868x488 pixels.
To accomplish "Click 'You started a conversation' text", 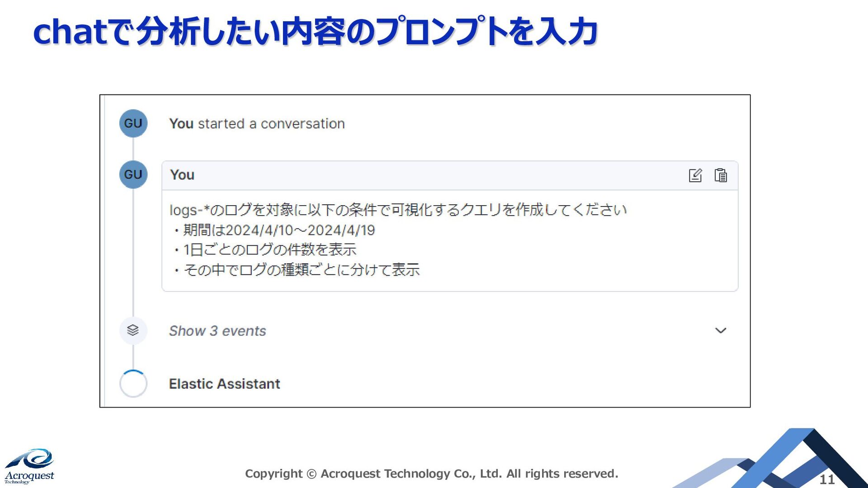I will click(257, 123).
